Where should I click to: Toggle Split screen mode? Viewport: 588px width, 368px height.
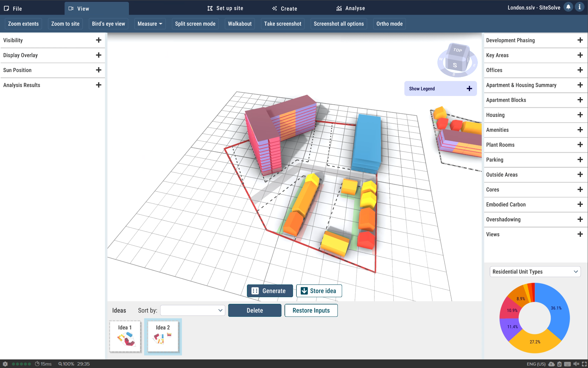(x=195, y=24)
